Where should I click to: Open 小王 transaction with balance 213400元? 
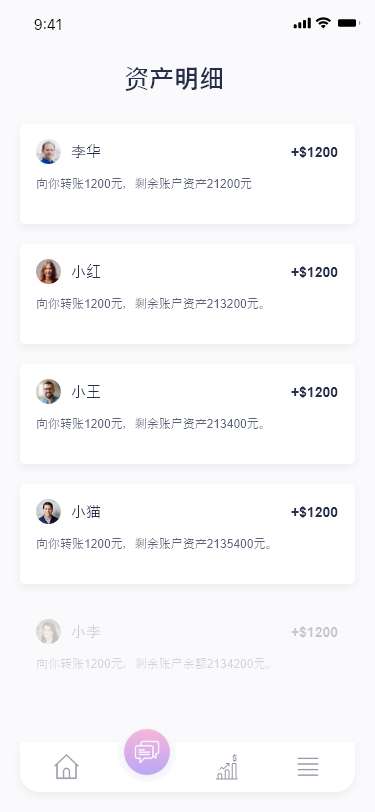click(x=188, y=414)
